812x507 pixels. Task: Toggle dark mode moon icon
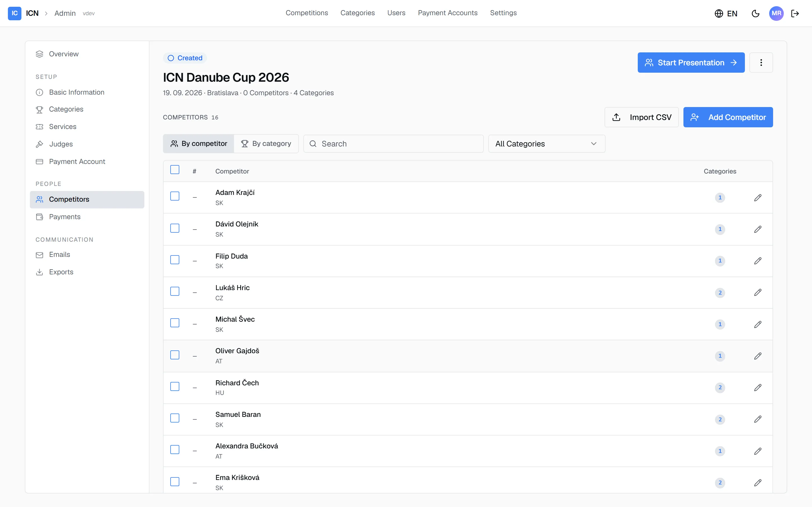(755, 14)
